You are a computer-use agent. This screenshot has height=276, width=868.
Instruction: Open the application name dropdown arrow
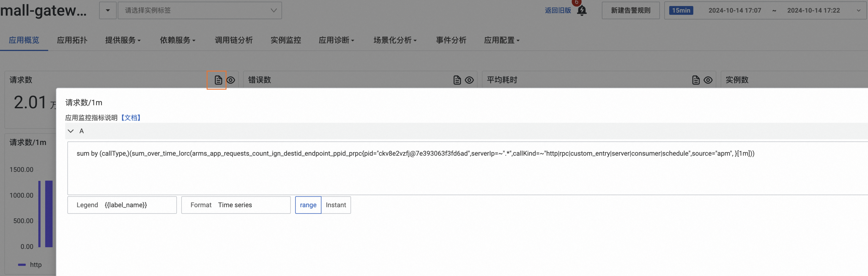108,10
